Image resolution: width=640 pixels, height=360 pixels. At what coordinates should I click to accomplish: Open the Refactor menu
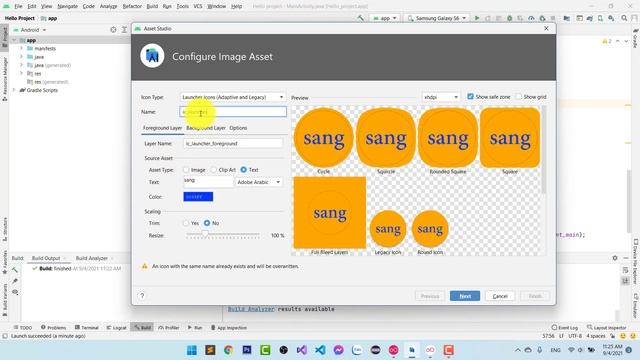(132, 6)
